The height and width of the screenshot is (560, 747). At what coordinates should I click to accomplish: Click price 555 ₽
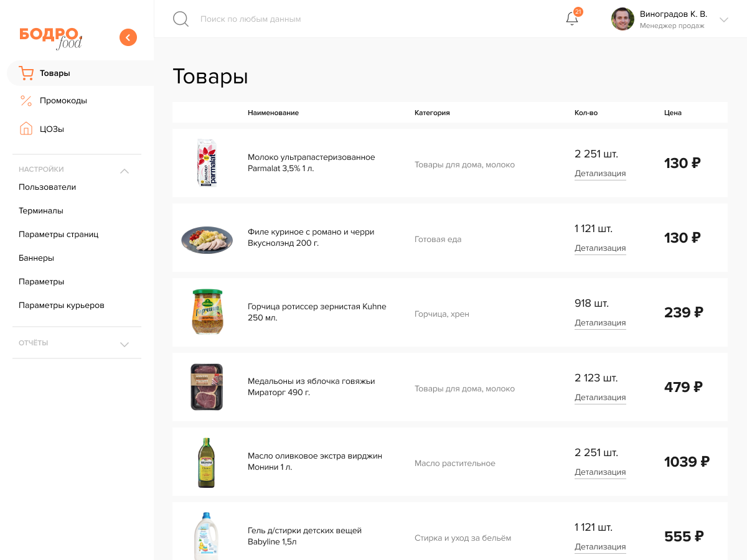pyautogui.click(x=684, y=536)
